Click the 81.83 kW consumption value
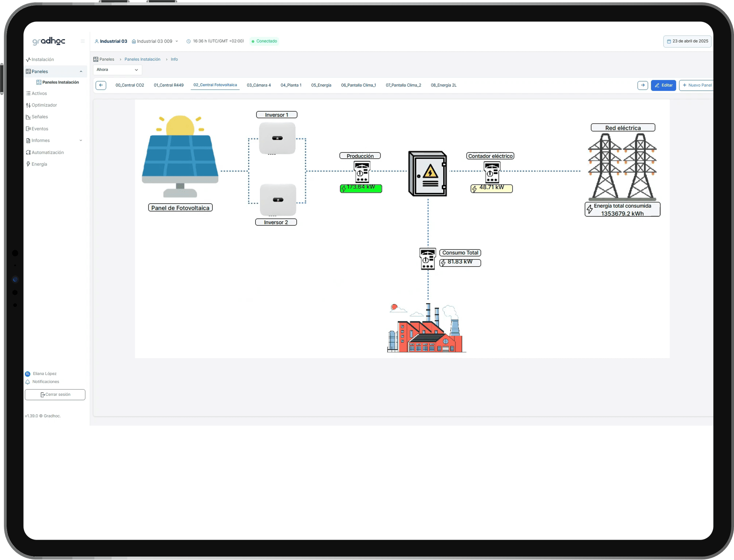Screen dimensions: 734x560 [x=460, y=263]
